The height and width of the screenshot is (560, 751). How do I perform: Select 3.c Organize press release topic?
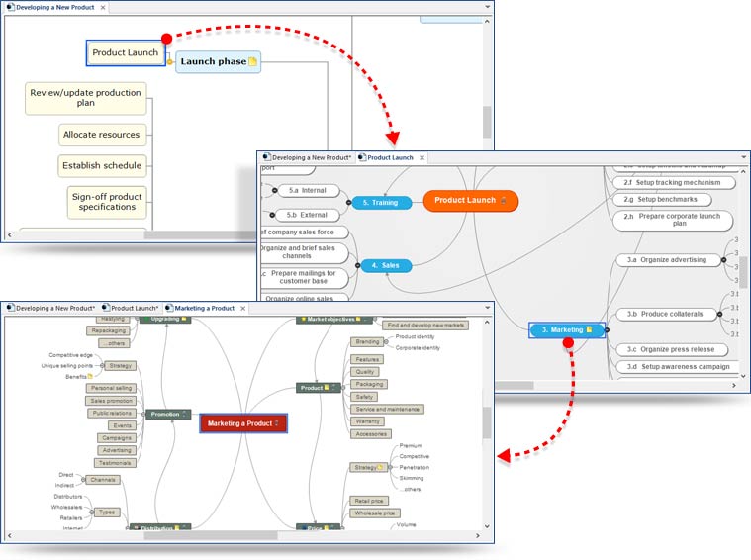point(671,349)
